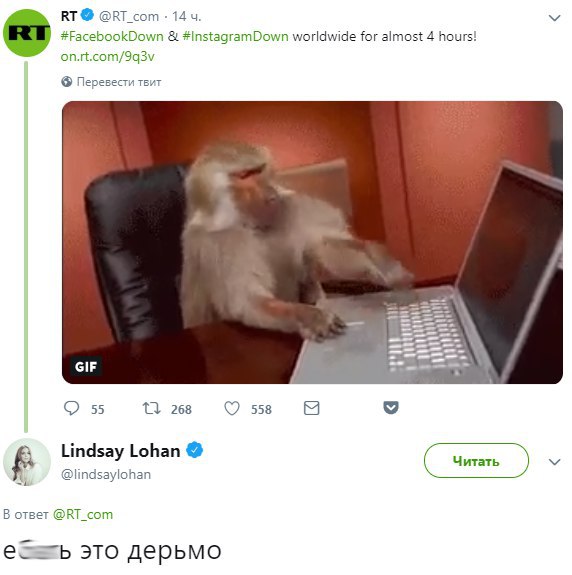
Task: Click Перевести твит translate link
Action: click(119, 82)
